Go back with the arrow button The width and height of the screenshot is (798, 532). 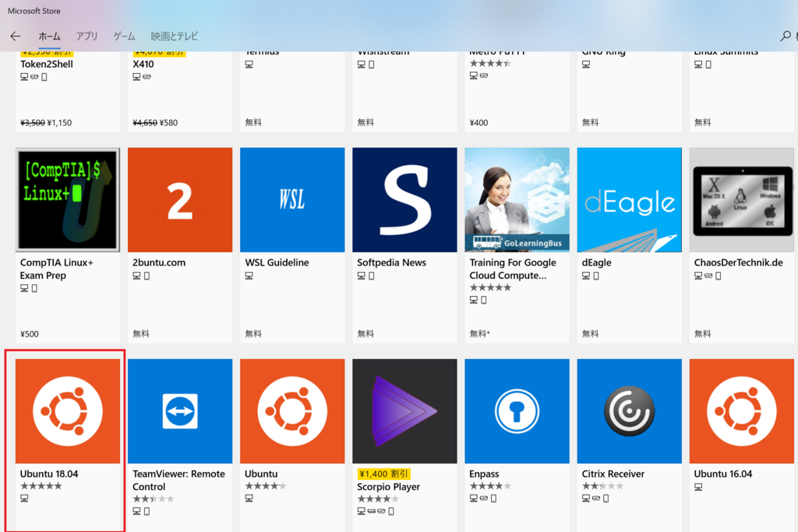(16, 36)
